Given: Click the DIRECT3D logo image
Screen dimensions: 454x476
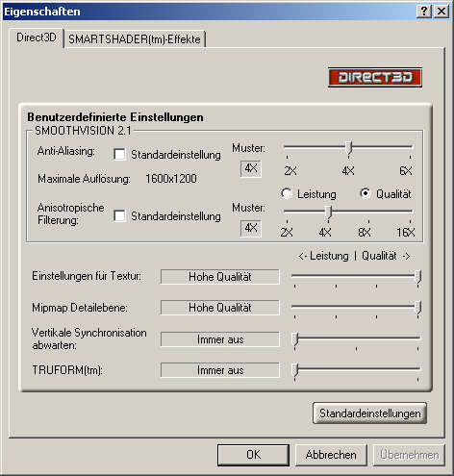Looking at the screenshot, I should tap(375, 77).
